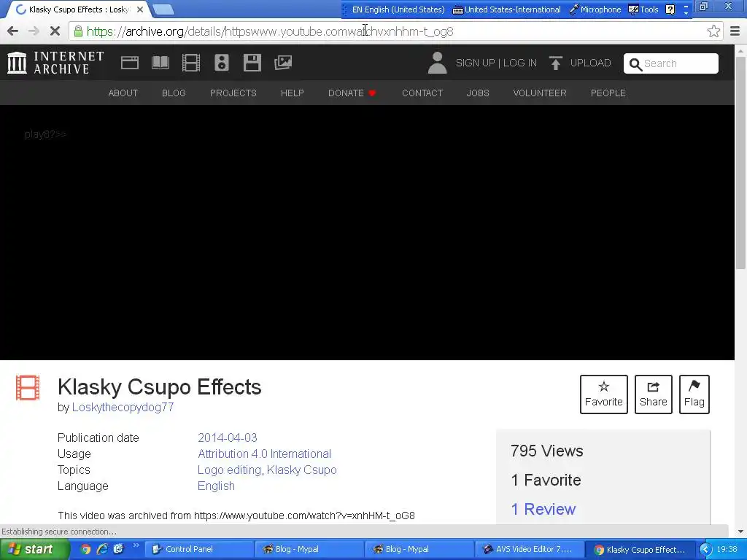
Task: Launch Chrome from the quick launch bar
Action: pyautogui.click(x=86, y=549)
